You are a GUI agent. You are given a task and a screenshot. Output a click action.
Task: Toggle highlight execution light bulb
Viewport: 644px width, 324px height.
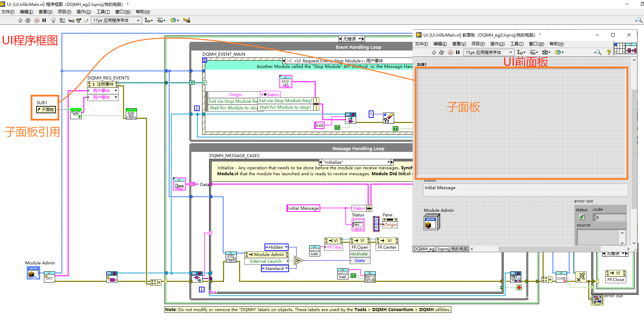pos(53,21)
